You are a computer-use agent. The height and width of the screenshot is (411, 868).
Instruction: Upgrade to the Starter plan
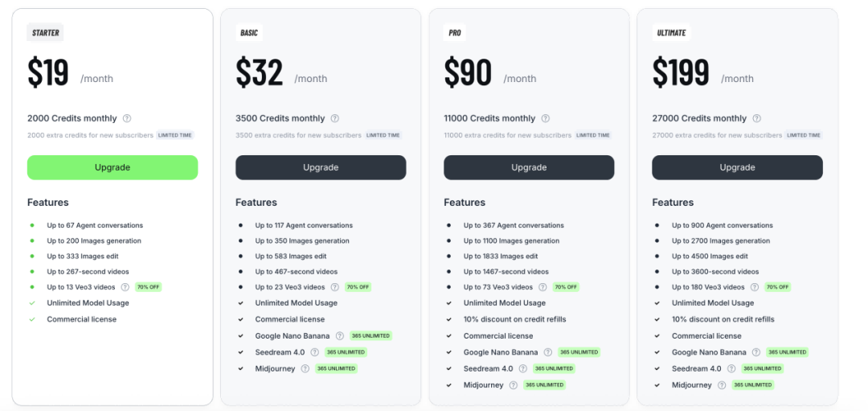(113, 167)
